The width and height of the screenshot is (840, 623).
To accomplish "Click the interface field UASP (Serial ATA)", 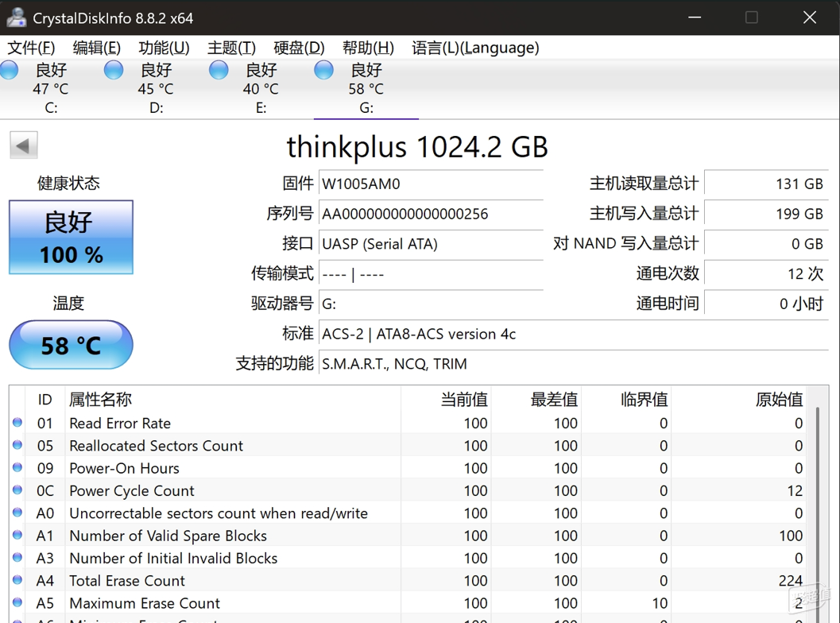I will pos(432,244).
